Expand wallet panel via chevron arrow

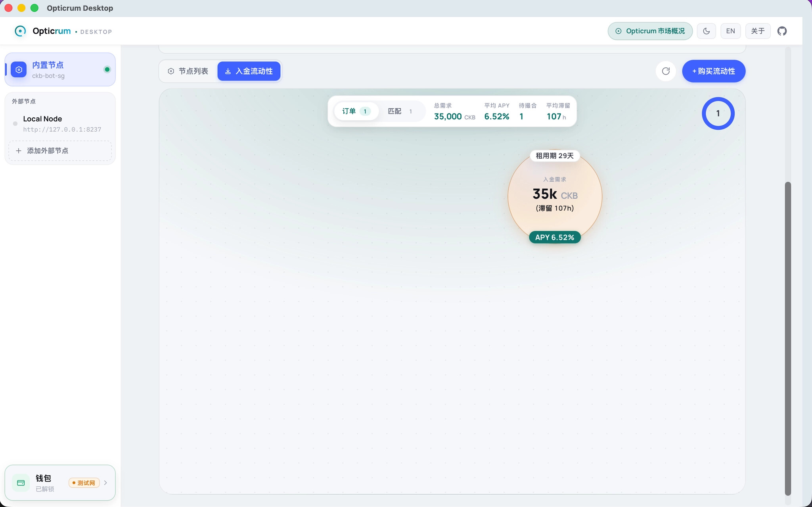point(105,483)
